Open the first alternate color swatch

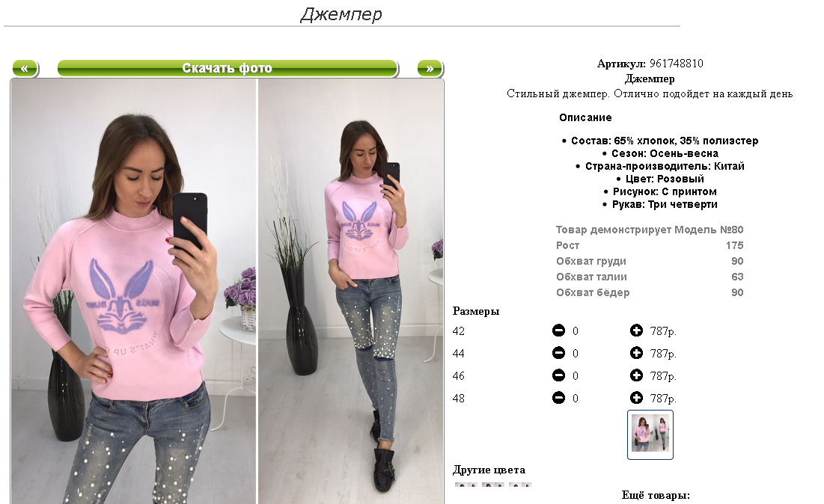[466, 485]
